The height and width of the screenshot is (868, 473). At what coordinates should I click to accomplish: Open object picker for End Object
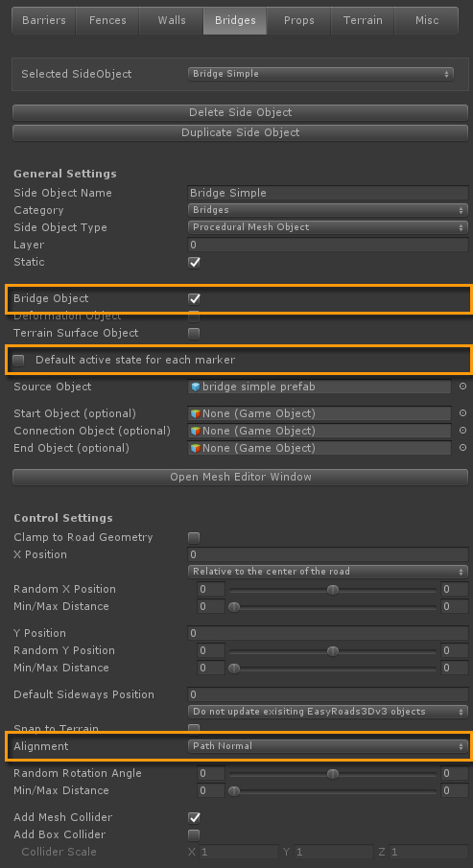point(463,447)
